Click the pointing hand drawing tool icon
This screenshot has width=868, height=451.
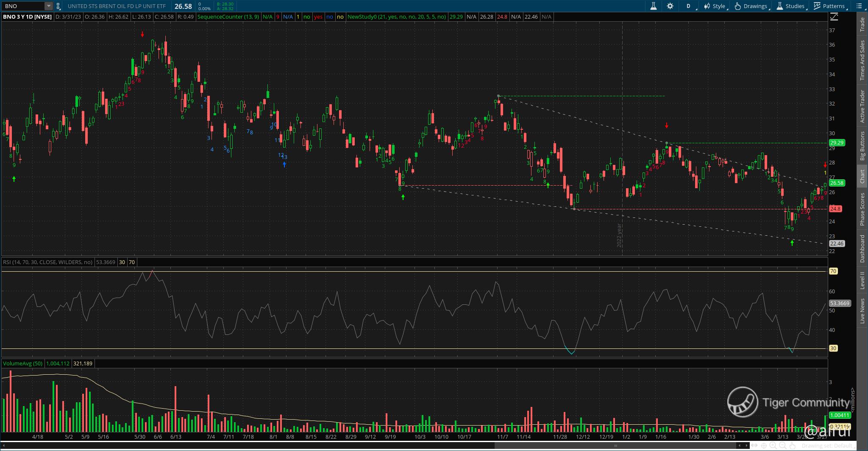pyautogui.click(x=792, y=445)
